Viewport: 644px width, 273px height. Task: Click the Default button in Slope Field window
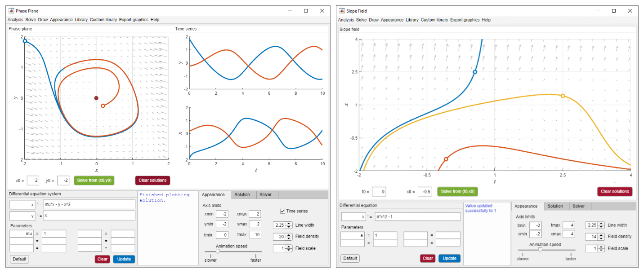pos(350,258)
